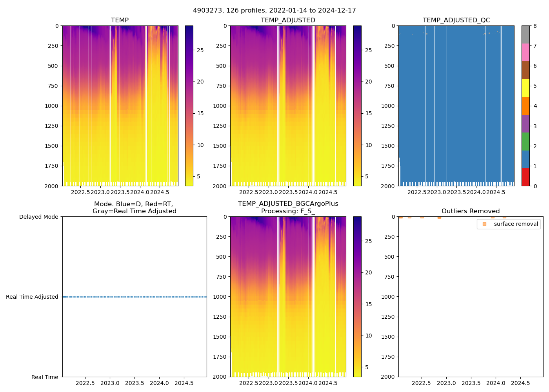Click the BGCArgoPlus plot colorbar

[357, 297]
